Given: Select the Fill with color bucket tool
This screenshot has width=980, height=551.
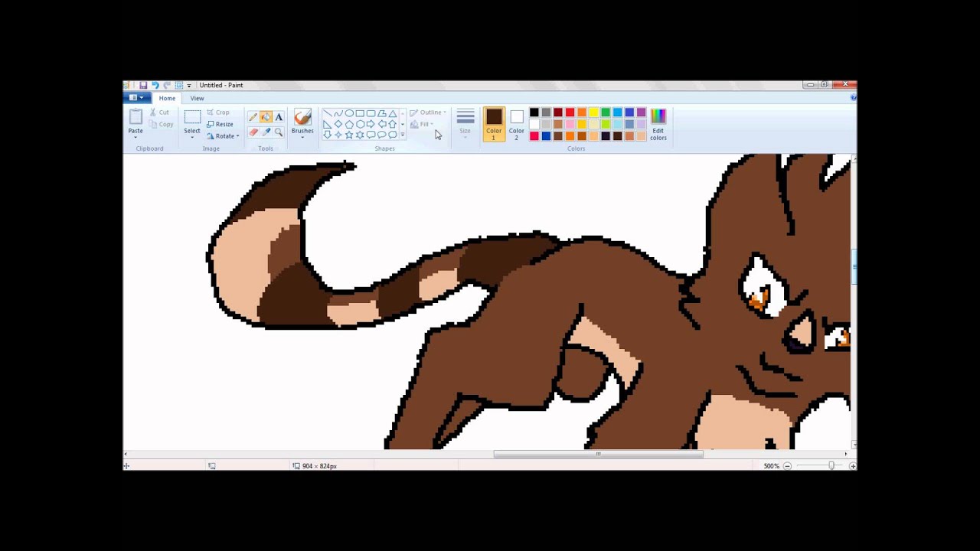Looking at the screenshot, I should click(266, 117).
